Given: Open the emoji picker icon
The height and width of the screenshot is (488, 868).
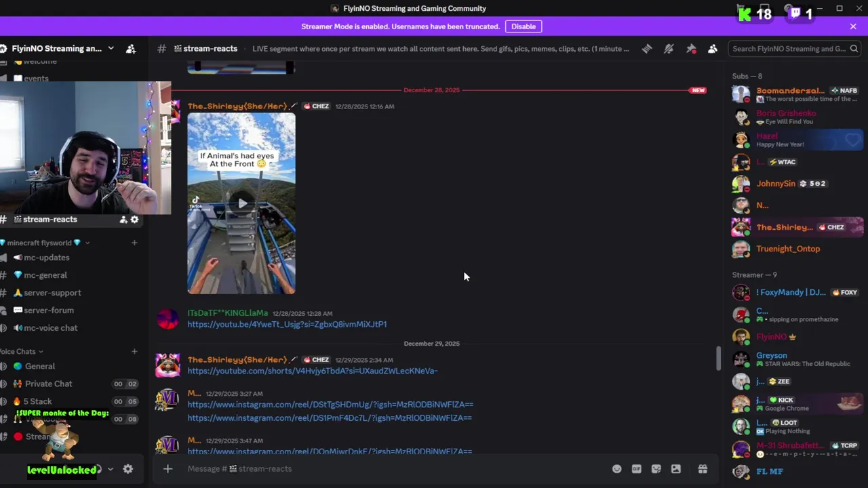Looking at the screenshot, I should (x=616, y=469).
